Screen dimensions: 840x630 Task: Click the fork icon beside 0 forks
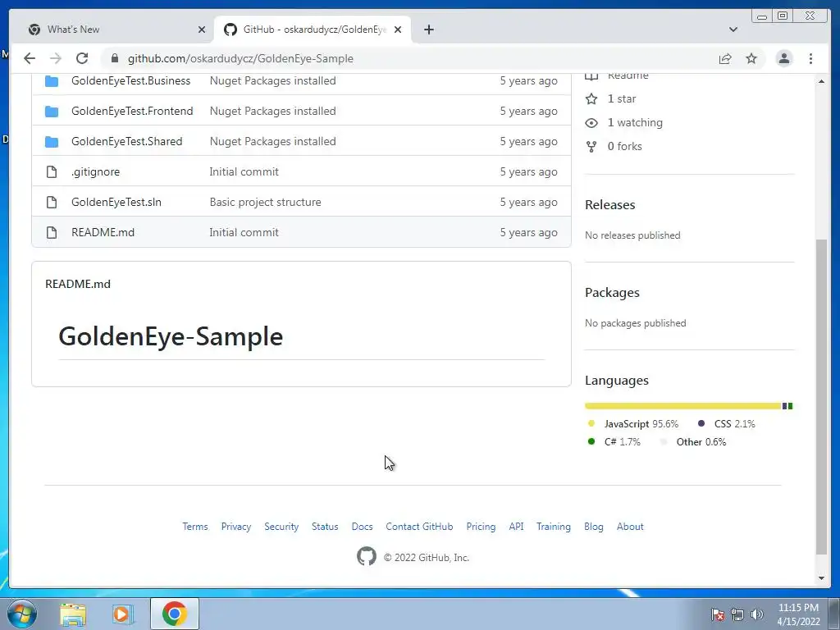point(591,147)
